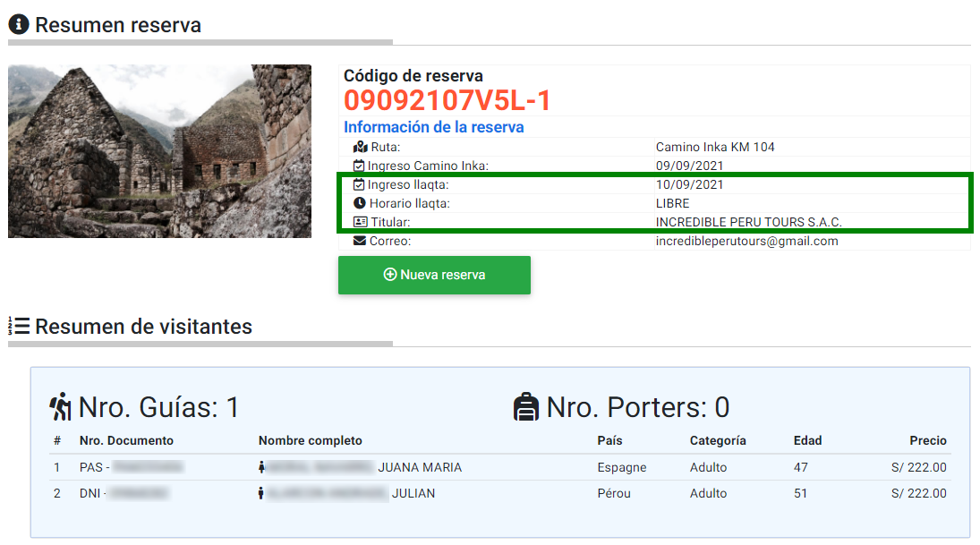Image resolution: width=980 pixels, height=545 pixels.
Task: Click the map icon next to Ruta
Action: click(360, 147)
